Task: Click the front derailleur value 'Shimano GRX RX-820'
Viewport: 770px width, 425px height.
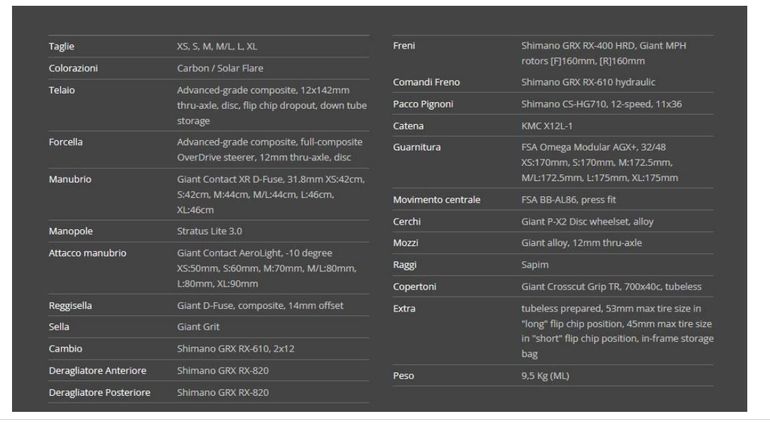Action: (x=223, y=371)
